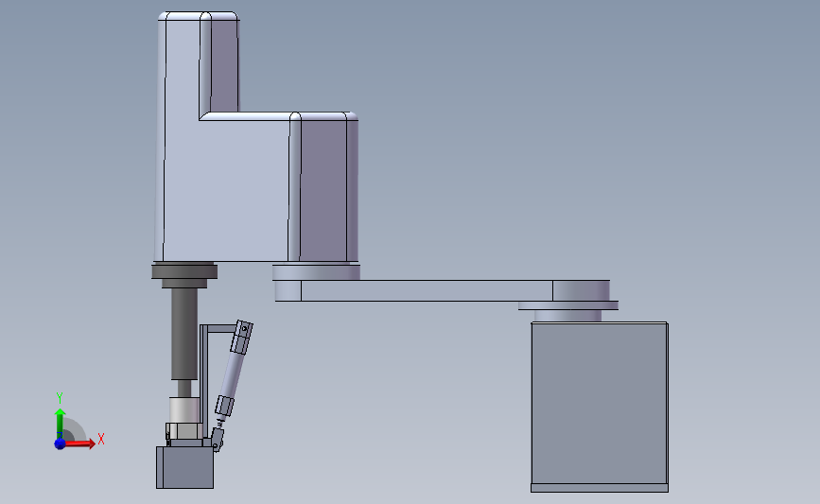Select the tall upper housing cover

[x=256, y=137]
